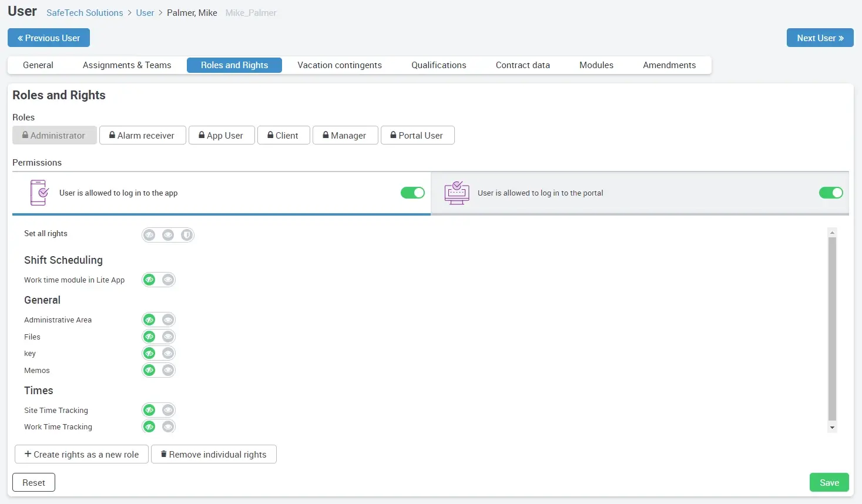This screenshot has width=862, height=504.
Task: Click the monitor icon beside portal login permission
Action: coord(457,193)
